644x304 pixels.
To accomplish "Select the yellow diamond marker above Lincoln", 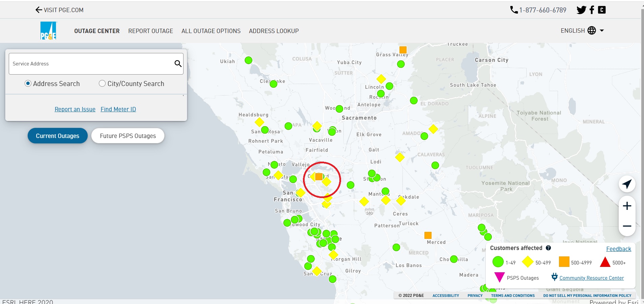I will (x=381, y=79).
